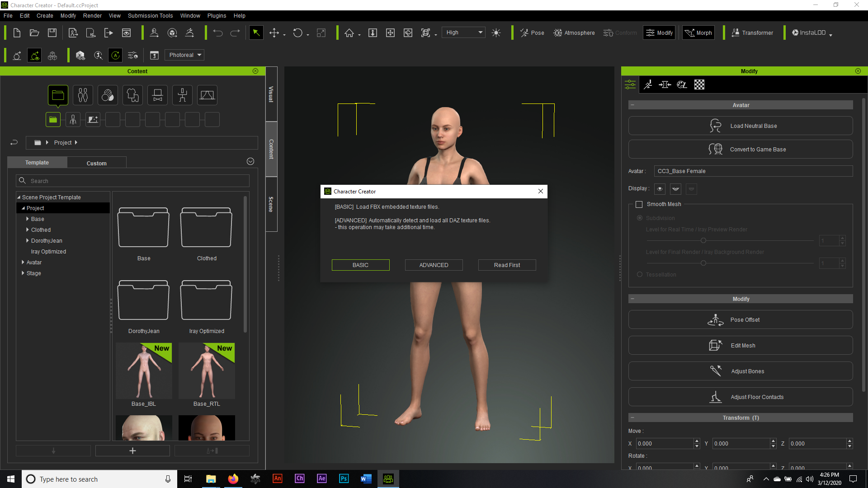The image size is (868, 488).
Task: Launch the Transformer tool
Action: [x=752, y=33]
